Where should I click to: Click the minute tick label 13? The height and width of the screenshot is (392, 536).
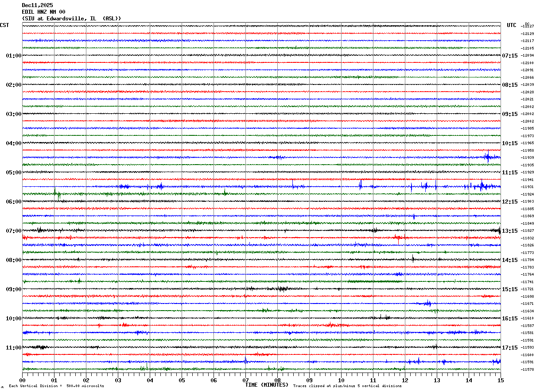(437, 380)
